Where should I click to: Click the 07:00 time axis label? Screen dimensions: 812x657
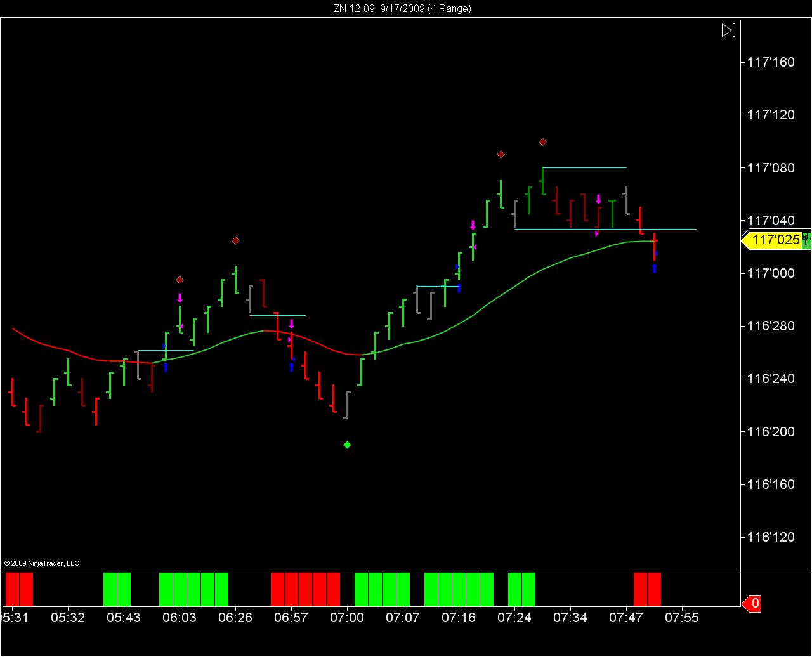pos(347,617)
